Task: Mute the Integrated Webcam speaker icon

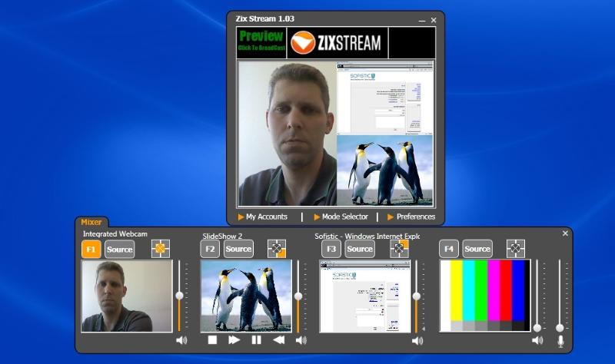Action: pyautogui.click(x=181, y=340)
